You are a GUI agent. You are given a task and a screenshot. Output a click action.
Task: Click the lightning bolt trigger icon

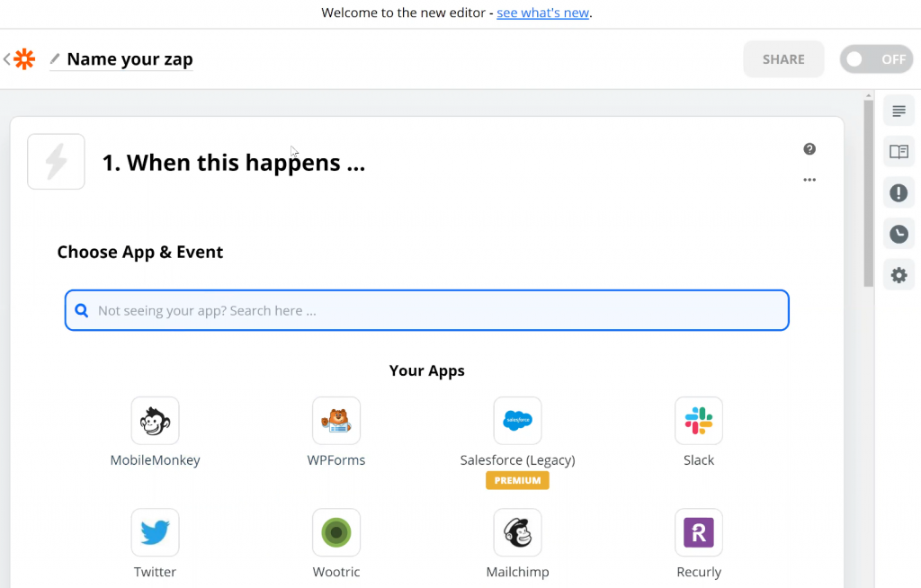[57, 162]
